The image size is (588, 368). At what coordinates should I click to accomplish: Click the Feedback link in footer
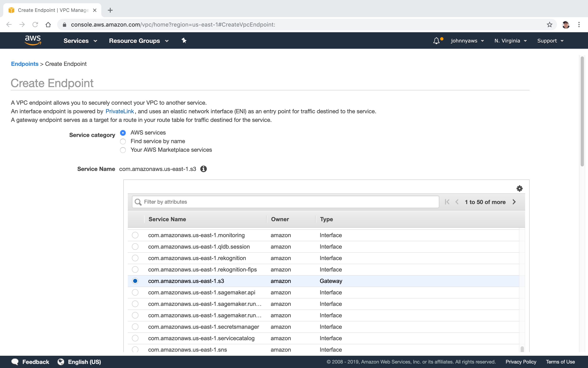[36, 362]
